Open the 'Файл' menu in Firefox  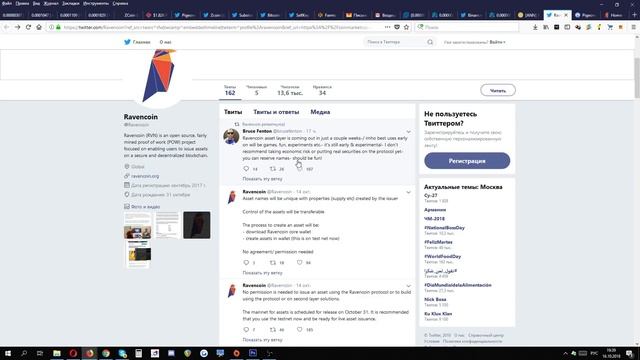click(x=7, y=3)
